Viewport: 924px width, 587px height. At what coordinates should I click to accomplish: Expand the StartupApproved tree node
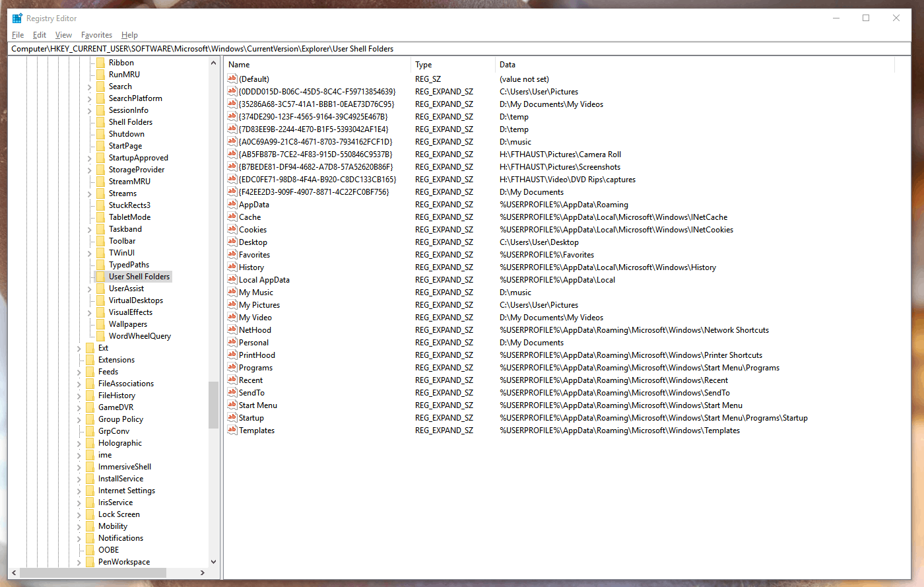(x=89, y=158)
